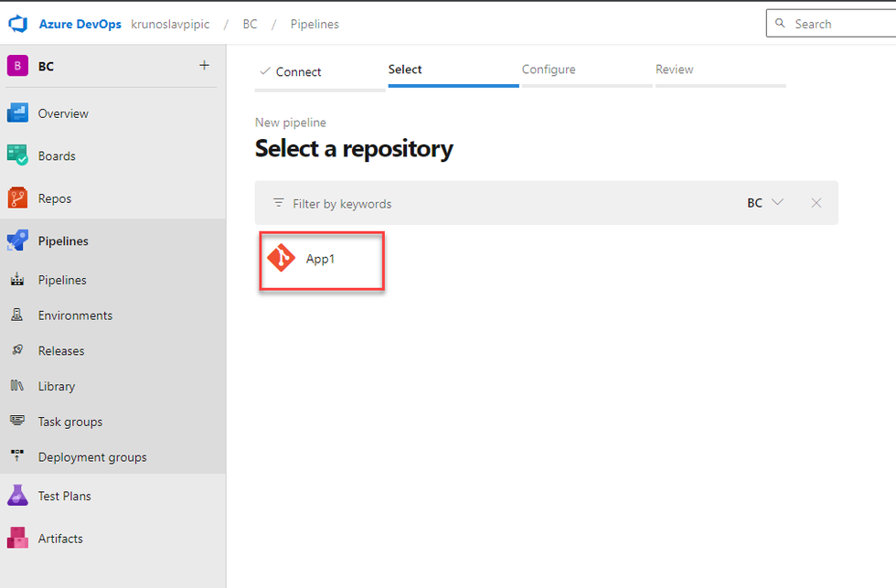
Task: Click the Environments icon
Action: [17, 315]
